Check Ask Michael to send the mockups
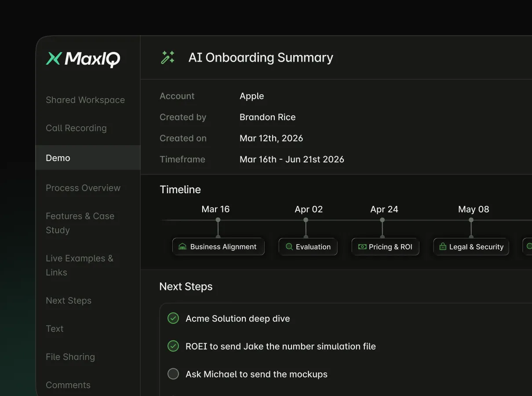The width and height of the screenshot is (532, 396). tap(173, 374)
